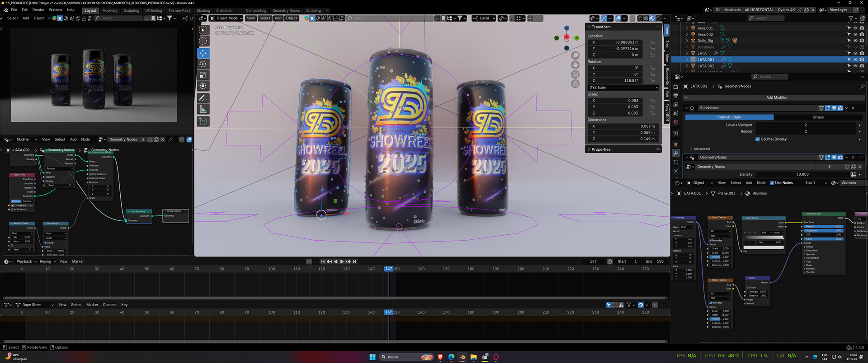Screen dimensions: 868x363
Task: Select the Transform tool in viewport toolbar
Action: pos(203,86)
